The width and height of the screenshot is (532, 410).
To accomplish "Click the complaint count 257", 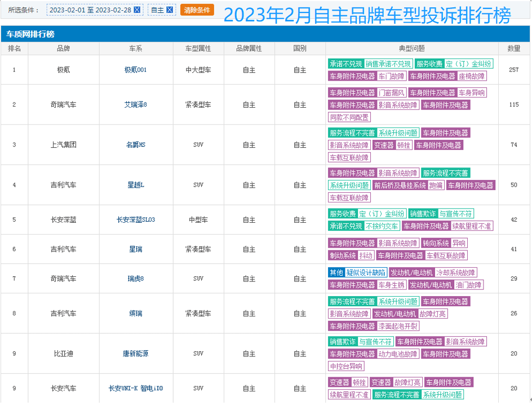I will pos(513,70).
